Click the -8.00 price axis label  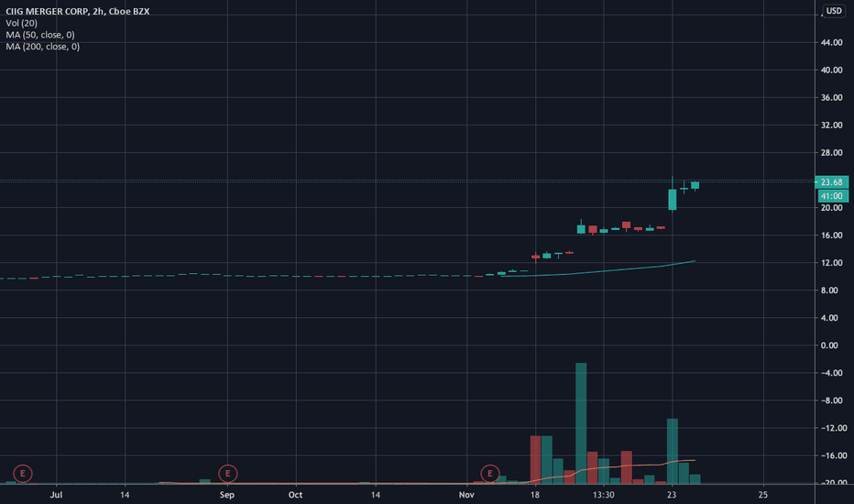pos(832,400)
